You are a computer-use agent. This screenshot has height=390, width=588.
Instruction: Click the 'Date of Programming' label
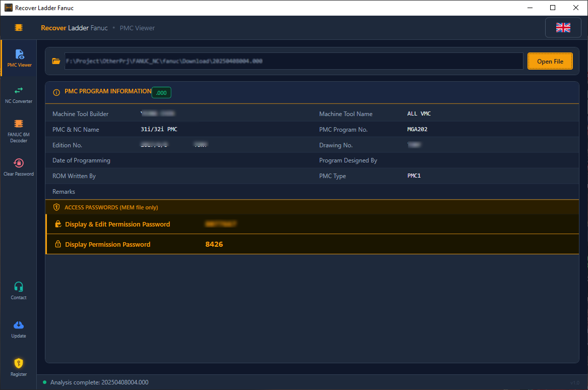[81, 160]
